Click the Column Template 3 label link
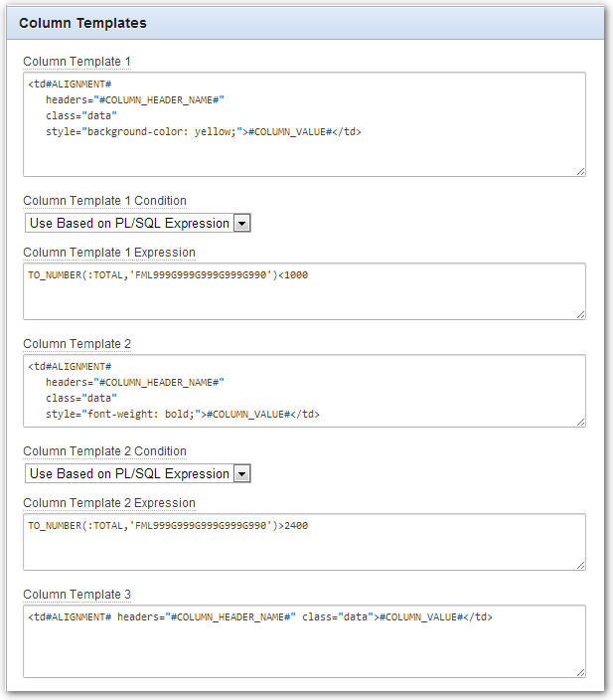The width and height of the screenshot is (613, 700). click(x=77, y=595)
